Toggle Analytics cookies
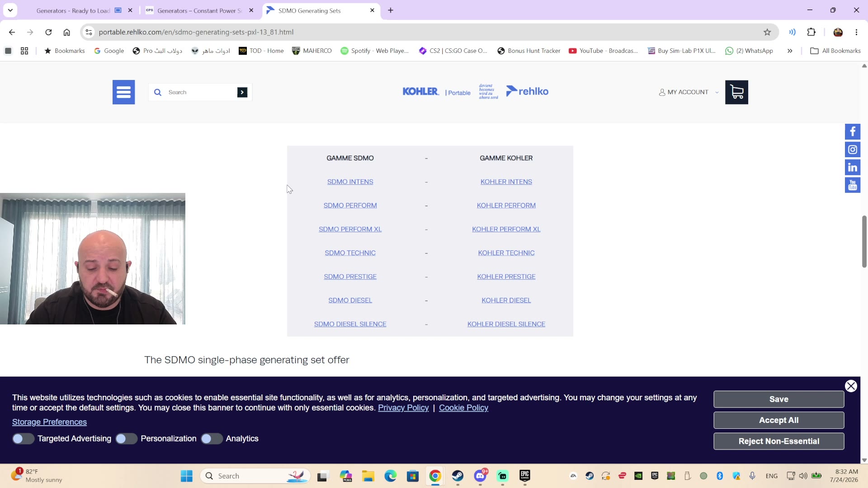 (x=212, y=439)
